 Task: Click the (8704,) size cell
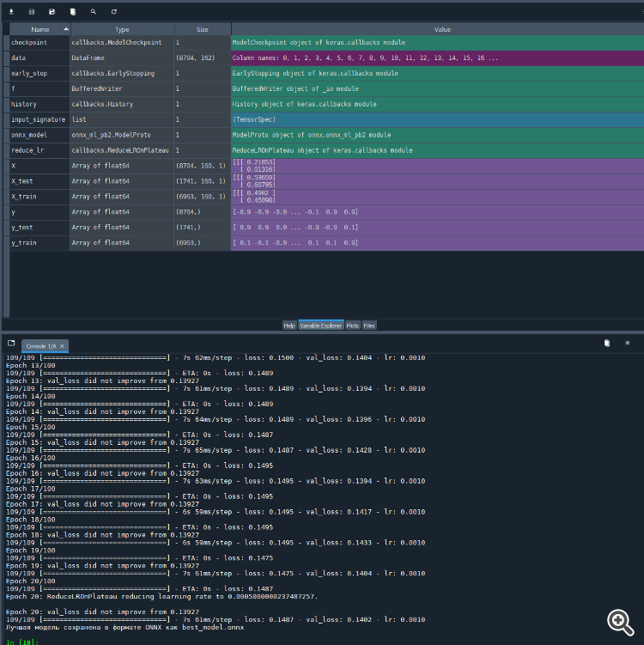(203, 212)
